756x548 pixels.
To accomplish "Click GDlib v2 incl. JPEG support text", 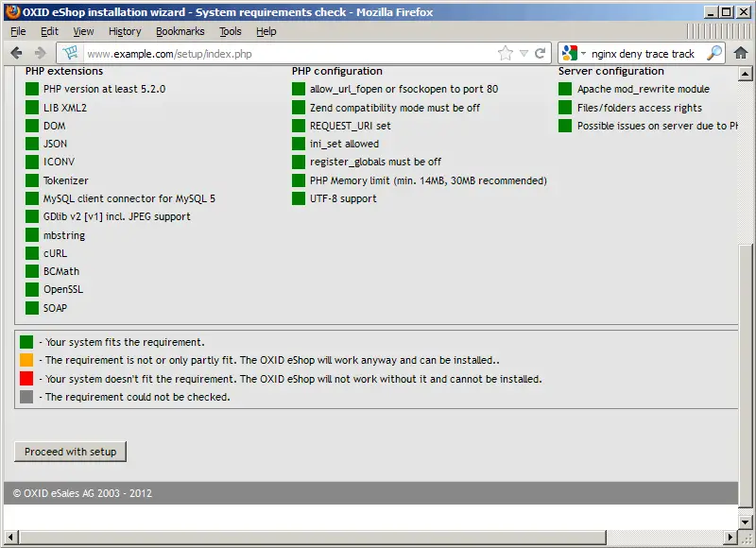I will [116, 217].
